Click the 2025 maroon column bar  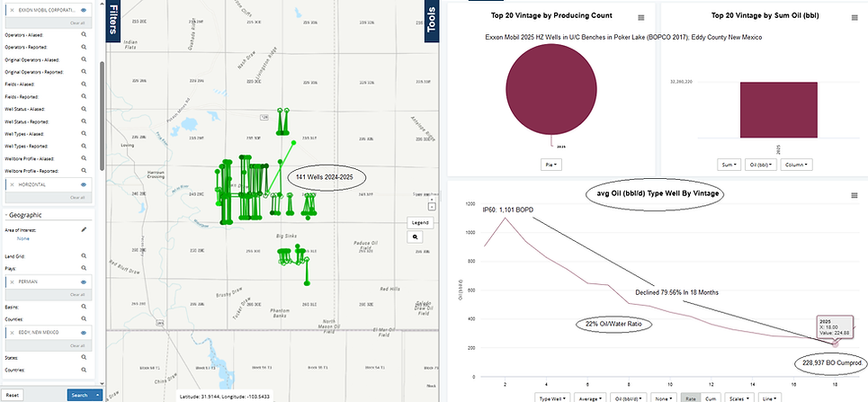pyautogui.click(x=778, y=110)
